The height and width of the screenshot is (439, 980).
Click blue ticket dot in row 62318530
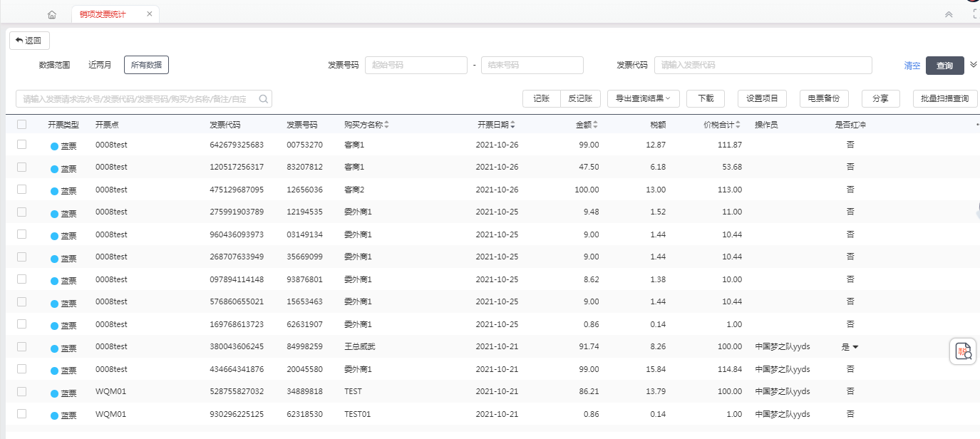55,415
